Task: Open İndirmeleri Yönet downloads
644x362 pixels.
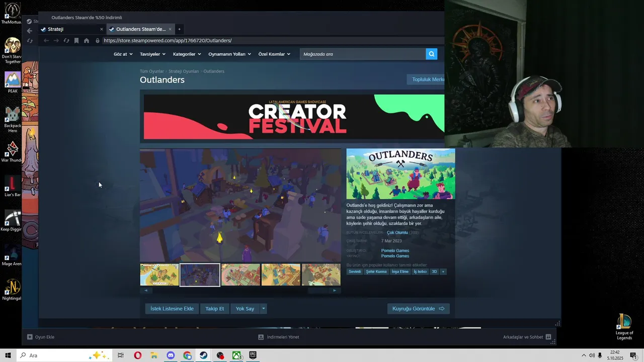Action: tap(279, 337)
